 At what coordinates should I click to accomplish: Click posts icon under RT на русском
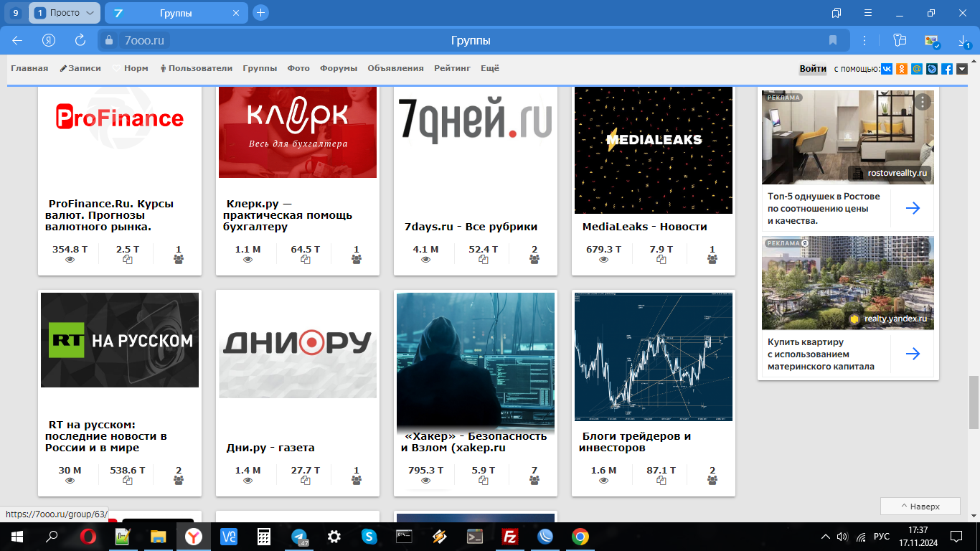click(x=128, y=481)
